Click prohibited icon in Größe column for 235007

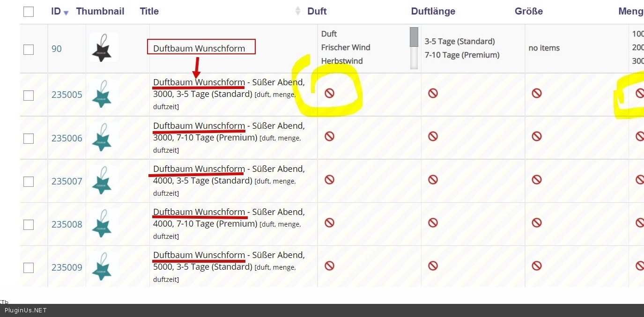point(536,179)
